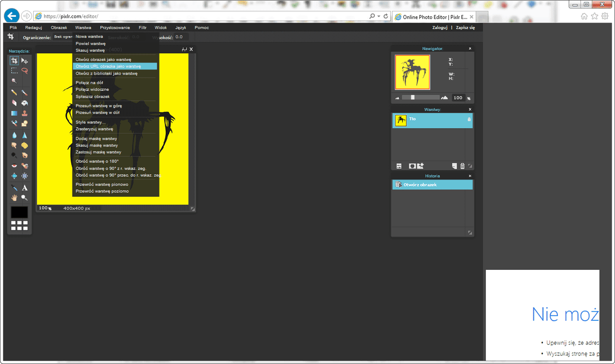Select the Pinch tool

(x=25, y=176)
